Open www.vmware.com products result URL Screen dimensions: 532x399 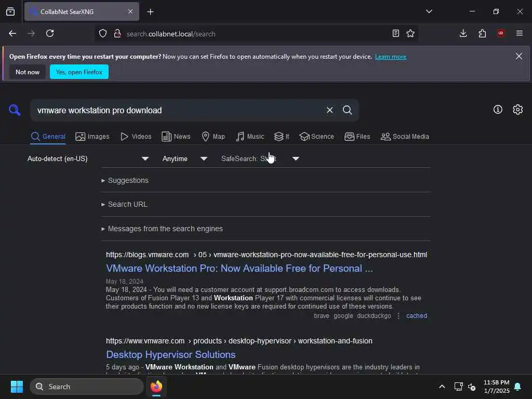239,341
